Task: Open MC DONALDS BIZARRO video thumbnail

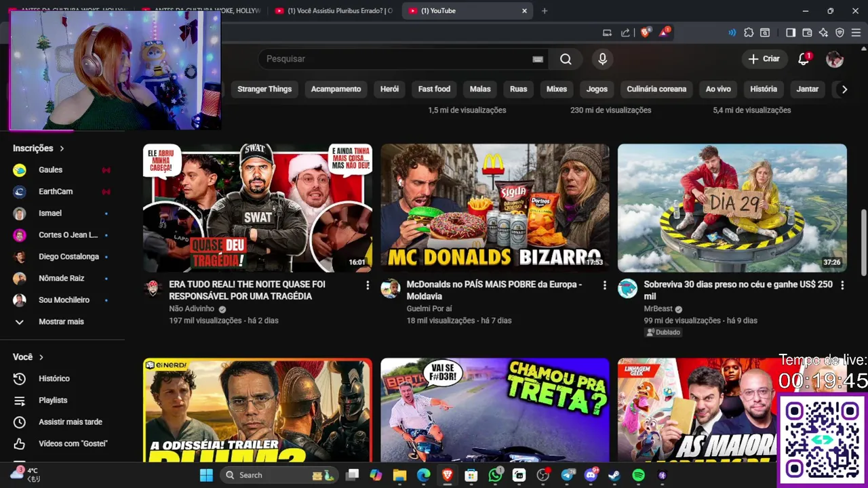Action: (495, 208)
